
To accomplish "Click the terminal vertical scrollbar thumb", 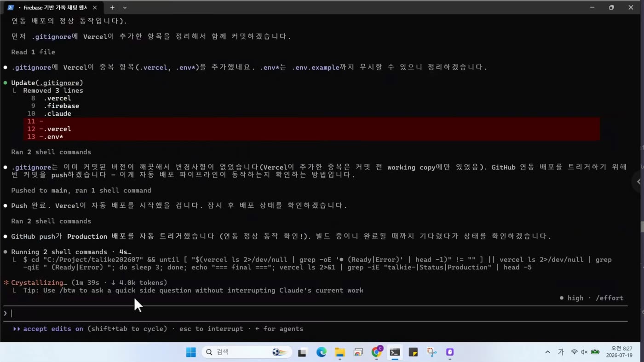I will pos(642,227).
